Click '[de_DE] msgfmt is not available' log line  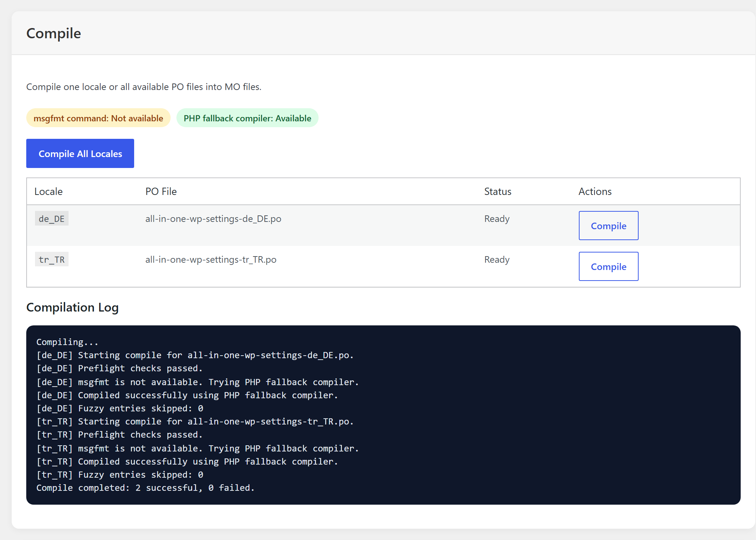coord(198,382)
